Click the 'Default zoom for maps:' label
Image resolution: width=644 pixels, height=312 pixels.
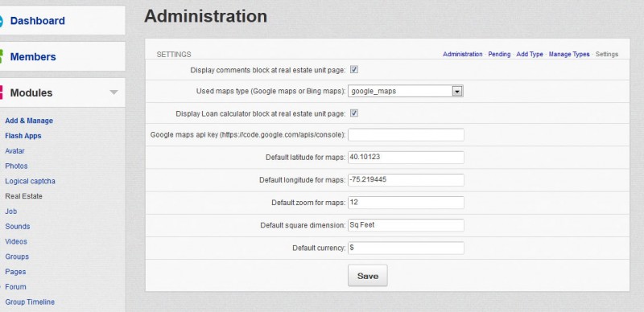[308, 203]
